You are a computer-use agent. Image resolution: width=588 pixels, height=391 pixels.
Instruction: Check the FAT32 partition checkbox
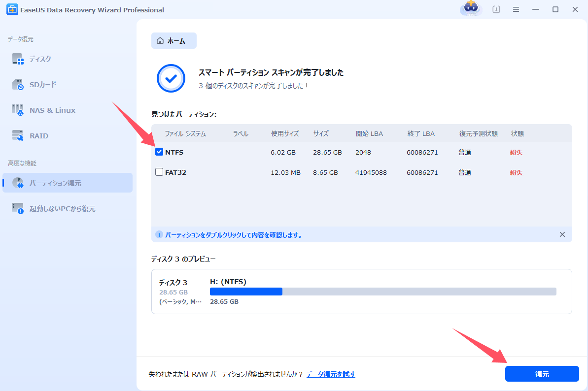coord(159,172)
